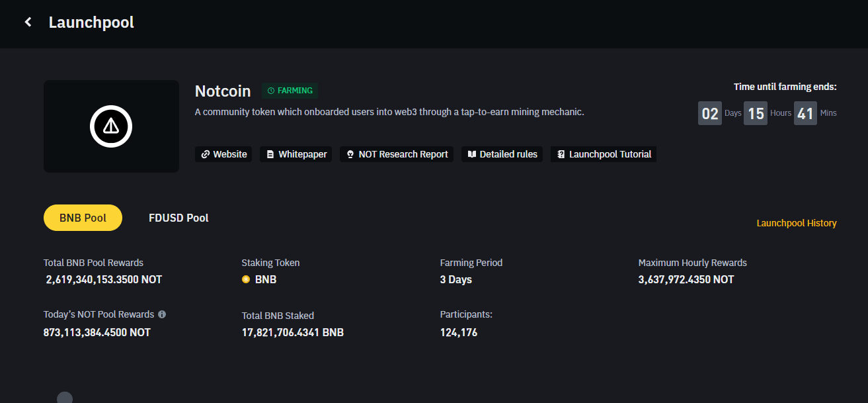
Task: Click the clock icon in FARMING badge
Action: 270,91
